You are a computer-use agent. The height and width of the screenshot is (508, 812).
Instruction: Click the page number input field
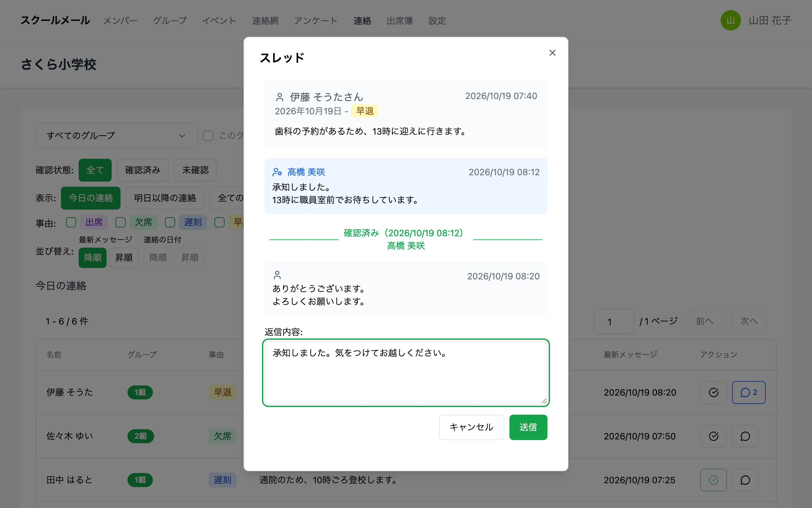[614, 321]
